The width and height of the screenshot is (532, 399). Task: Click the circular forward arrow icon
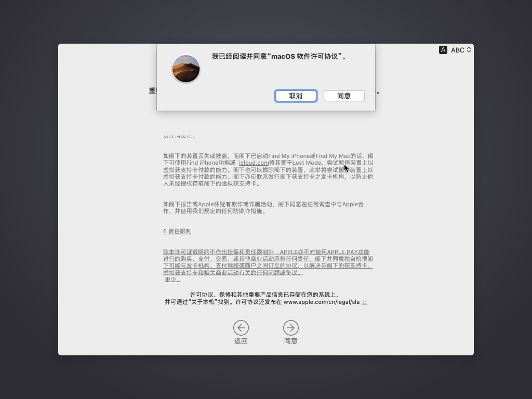[291, 328]
